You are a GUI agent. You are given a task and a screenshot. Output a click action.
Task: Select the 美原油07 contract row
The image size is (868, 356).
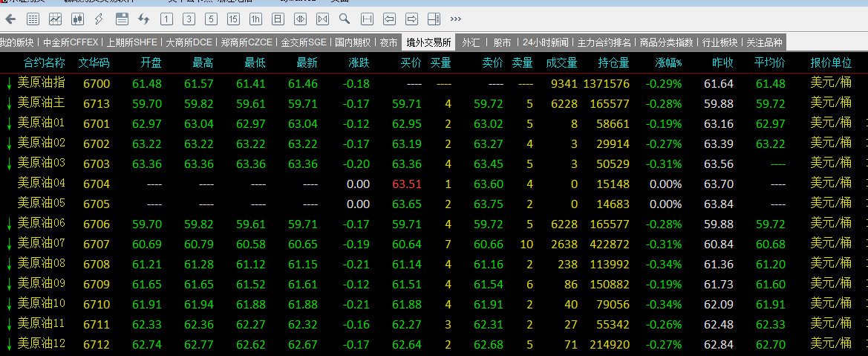tap(434, 245)
